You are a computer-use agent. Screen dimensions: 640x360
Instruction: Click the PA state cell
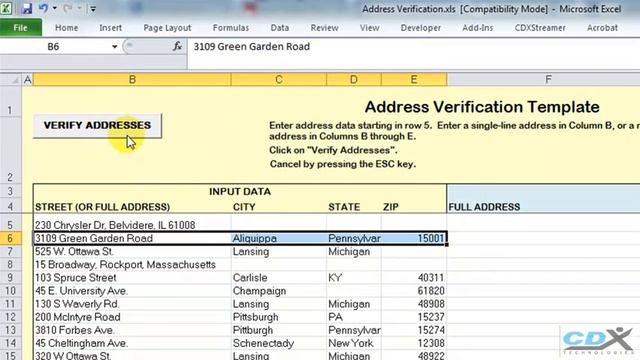tap(354, 317)
